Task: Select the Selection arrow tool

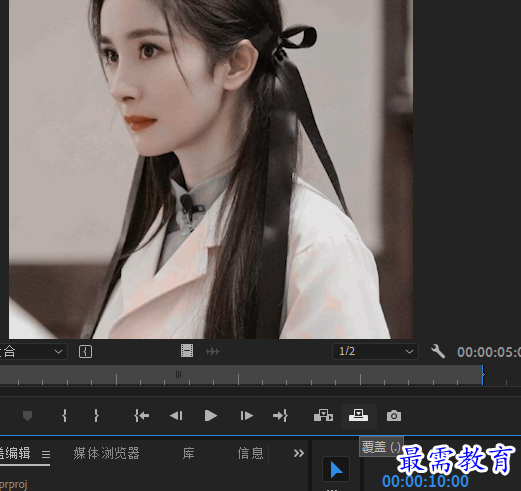Action: (x=336, y=469)
